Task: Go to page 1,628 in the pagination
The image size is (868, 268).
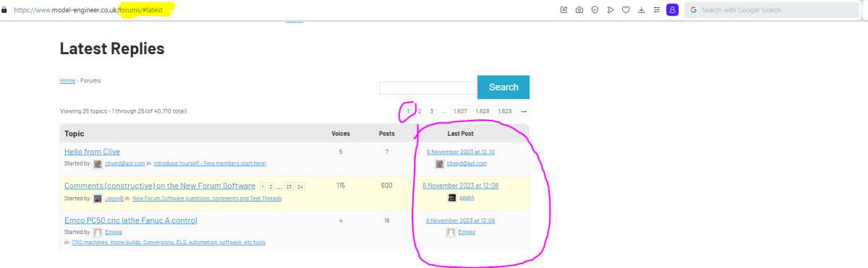Action: pos(482,111)
